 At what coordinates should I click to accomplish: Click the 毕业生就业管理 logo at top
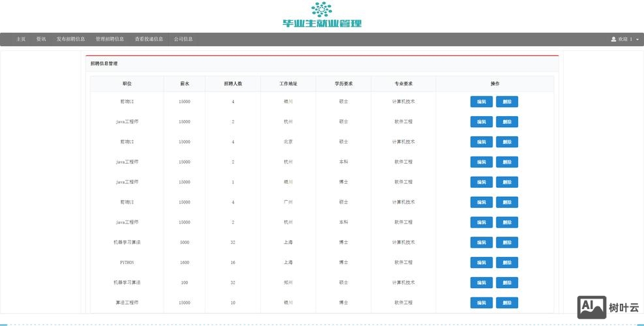point(322,15)
